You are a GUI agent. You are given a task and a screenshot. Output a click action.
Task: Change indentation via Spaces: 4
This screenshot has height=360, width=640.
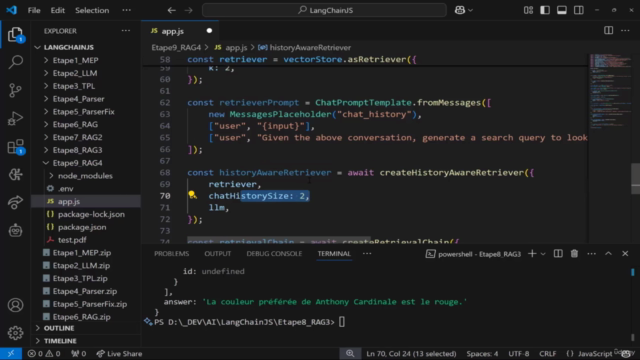pyautogui.click(x=482, y=353)
